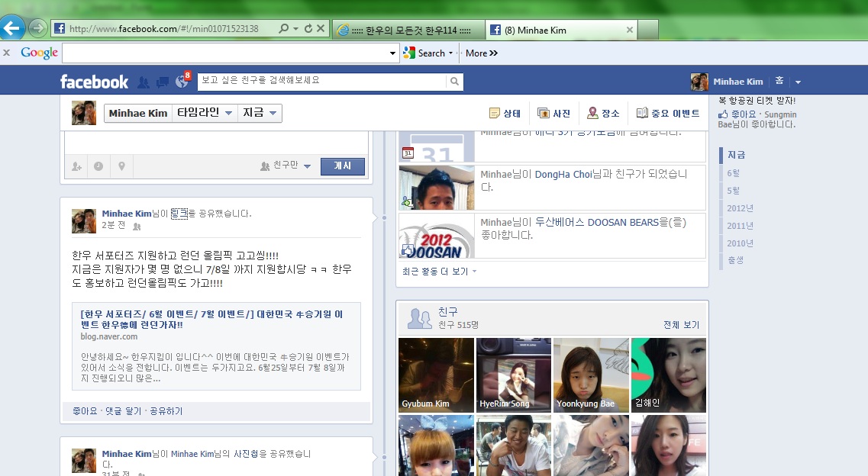Refresh the page in address bar
The image size is (868, 476).
point(308,28)
